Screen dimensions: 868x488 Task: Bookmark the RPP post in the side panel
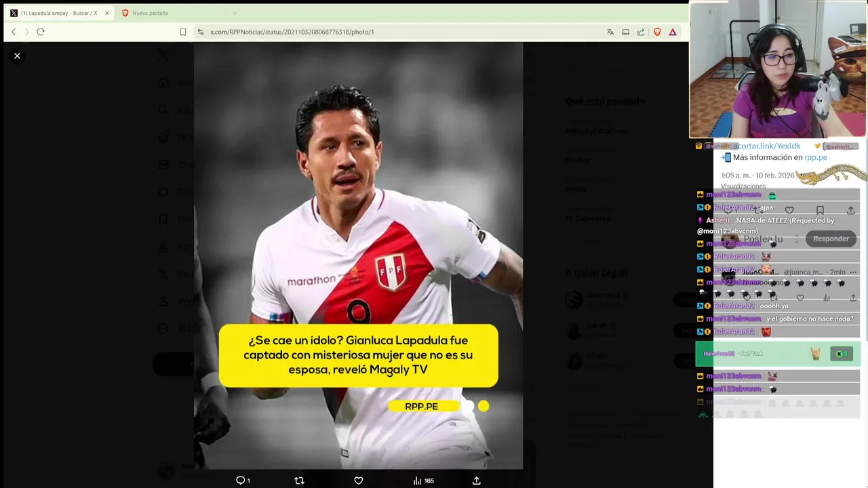click(820, 211)
